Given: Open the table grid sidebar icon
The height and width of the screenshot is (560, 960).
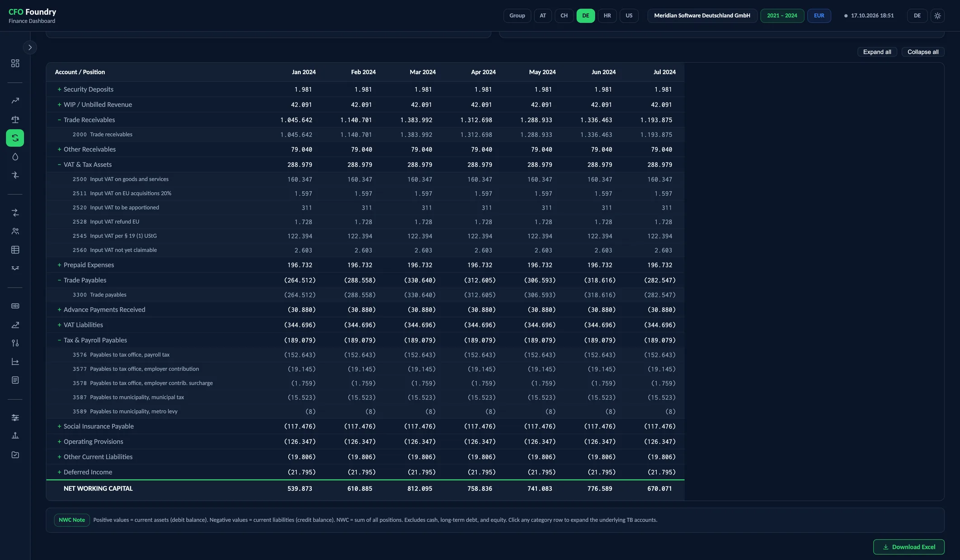Looking at the screenshot, I should pos(15,249).
